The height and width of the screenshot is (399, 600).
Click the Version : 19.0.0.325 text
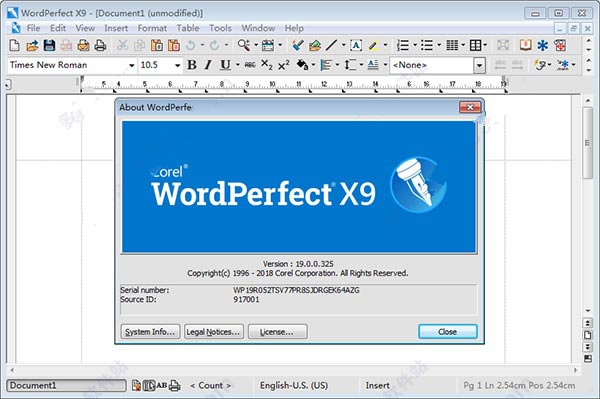pyautogui.click(x=298, y=264)
